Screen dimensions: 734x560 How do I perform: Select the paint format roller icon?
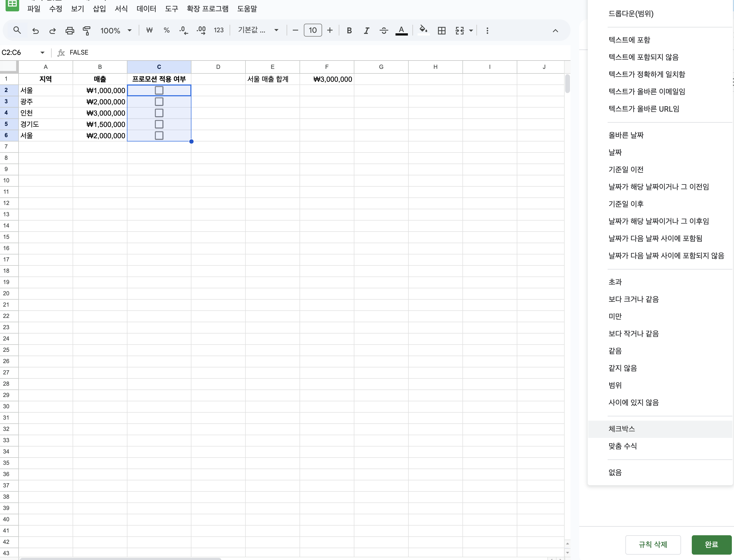click(x=87, y=31)
